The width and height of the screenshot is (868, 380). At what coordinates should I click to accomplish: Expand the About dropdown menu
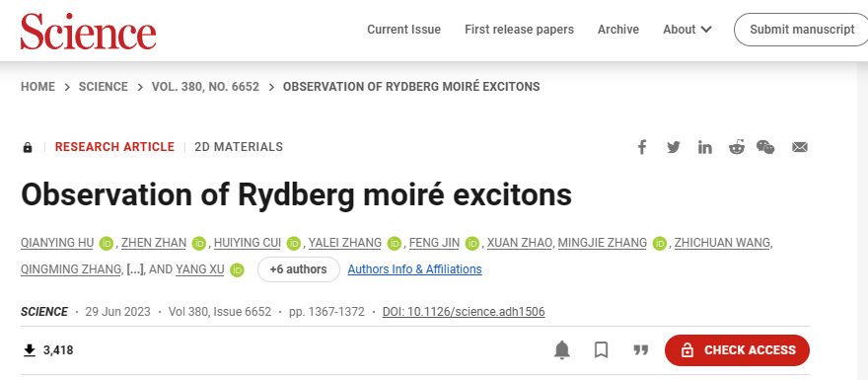coord(687,30)
